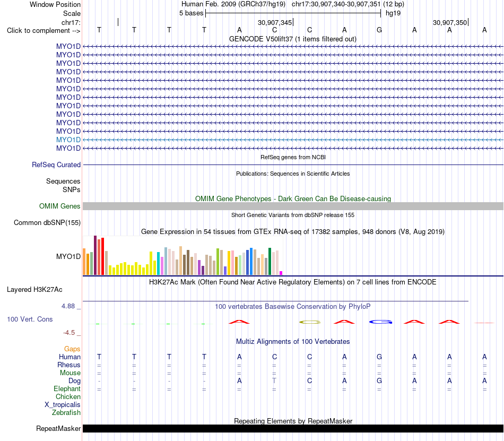Screen dimensions: 504x441
Task: Click the tallest dark purple GTEx expression bar
Action: pyautogui.click(x=95, y=255)
